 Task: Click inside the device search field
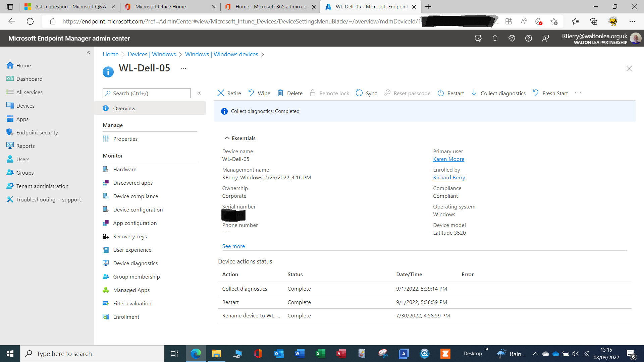point(147,93)
